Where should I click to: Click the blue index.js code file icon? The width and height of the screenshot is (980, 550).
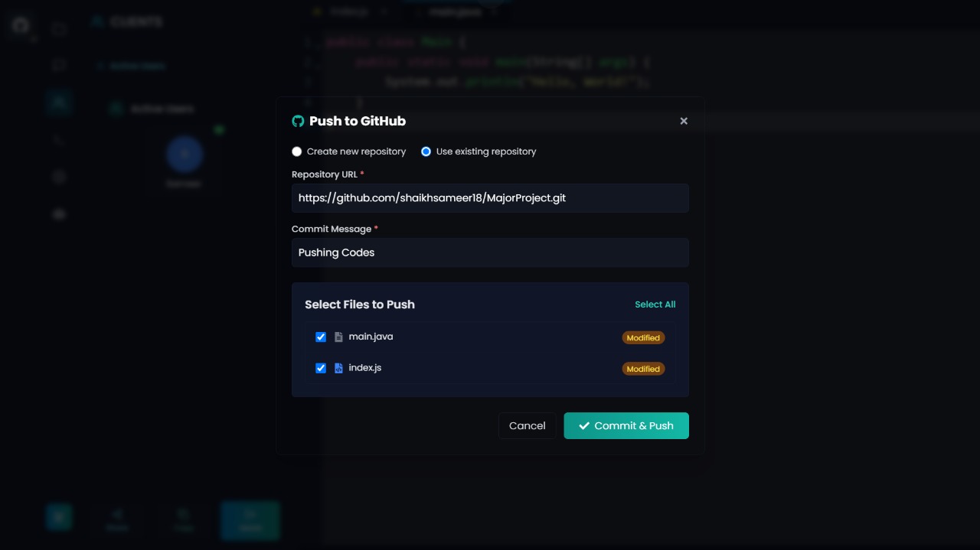coord(338,368)
